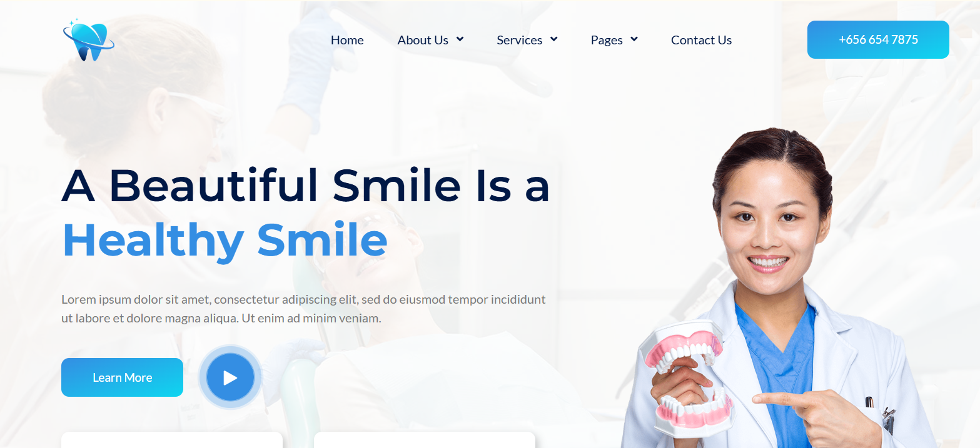980x448 pixels.
Task: Call the +656 654 7875 phone button
Action: [878, 39]
